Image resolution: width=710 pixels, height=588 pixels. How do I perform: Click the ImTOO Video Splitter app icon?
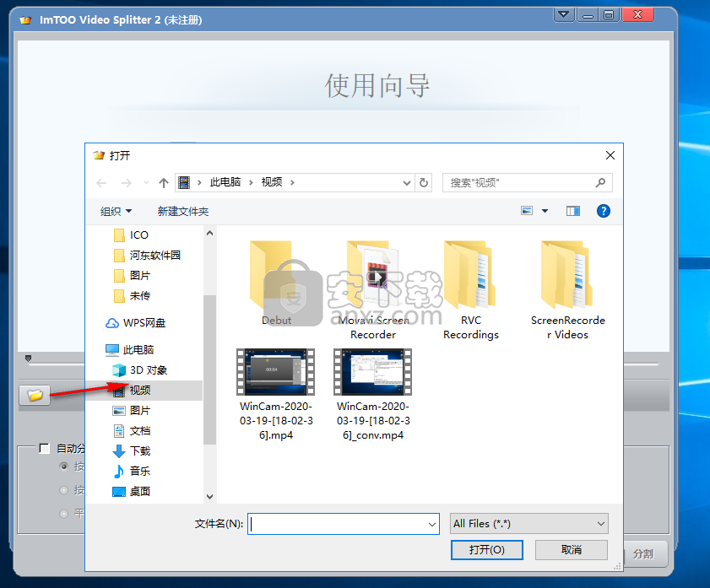click(x=26, y=20)
